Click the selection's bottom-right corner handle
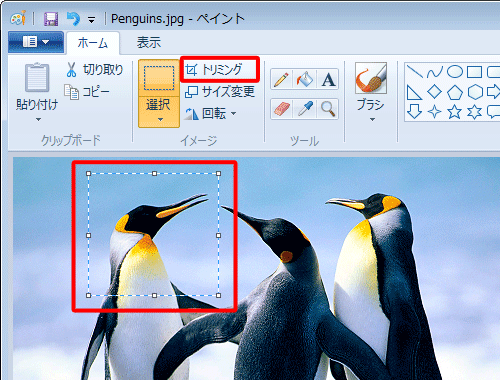This screenshot has width=500, height=380. click(x=219, y=295)
